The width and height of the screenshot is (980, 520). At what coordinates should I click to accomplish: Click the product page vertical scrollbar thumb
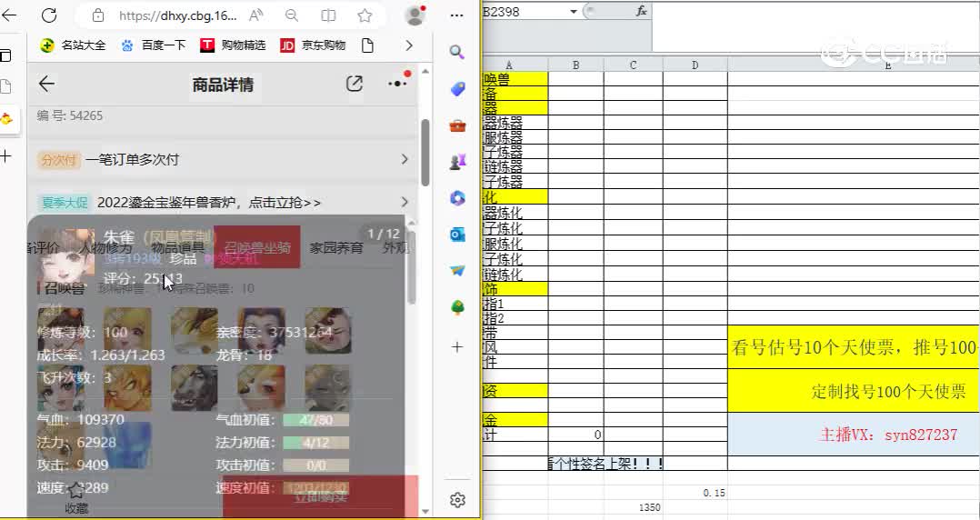pos(425,153)
